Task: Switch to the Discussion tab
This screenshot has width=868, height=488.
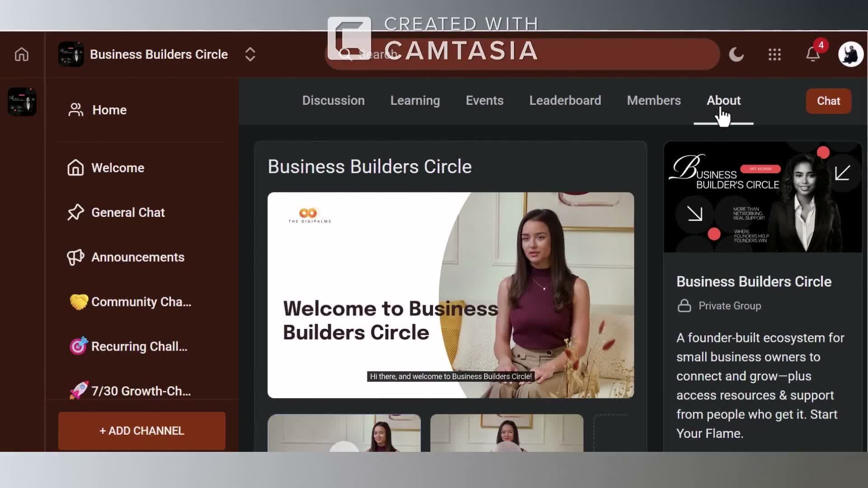Action: 333,100
